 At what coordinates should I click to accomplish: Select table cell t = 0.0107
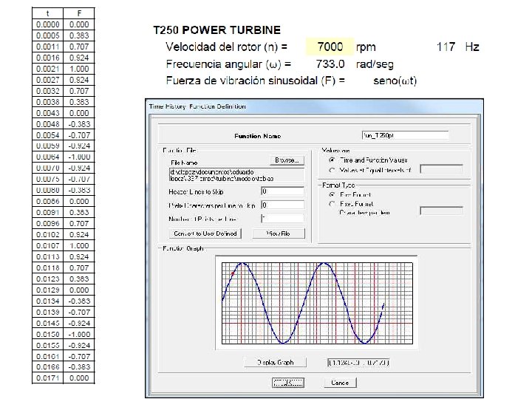point(47,245)
